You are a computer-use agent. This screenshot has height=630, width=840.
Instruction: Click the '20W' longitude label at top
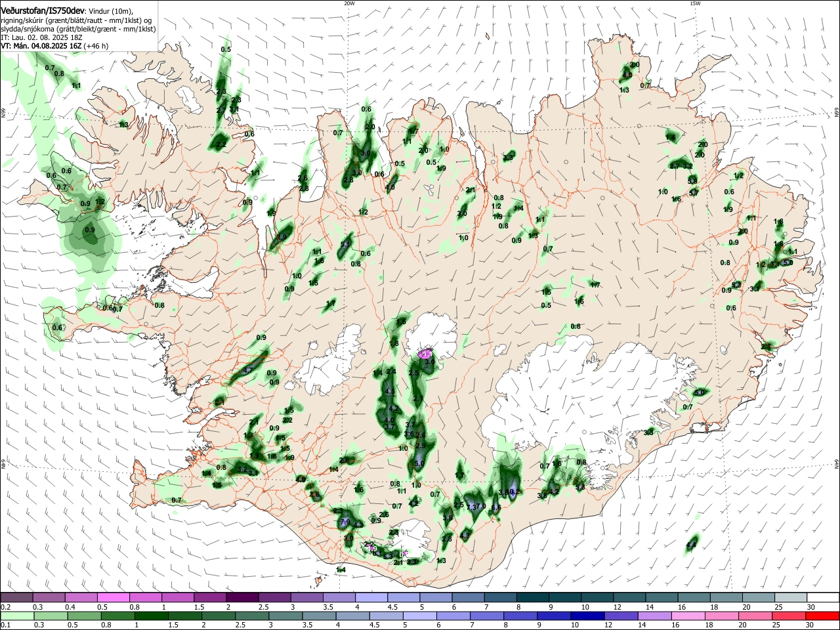(x=349, y=3)
